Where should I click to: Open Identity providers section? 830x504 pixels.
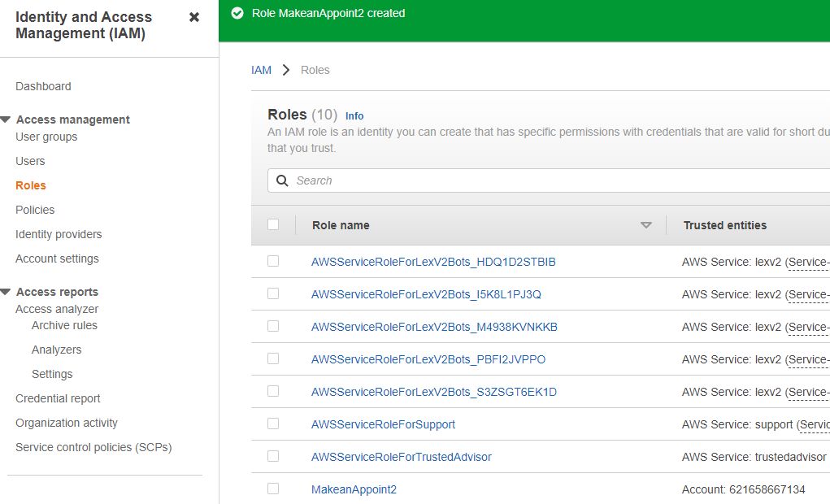[59, 234]
